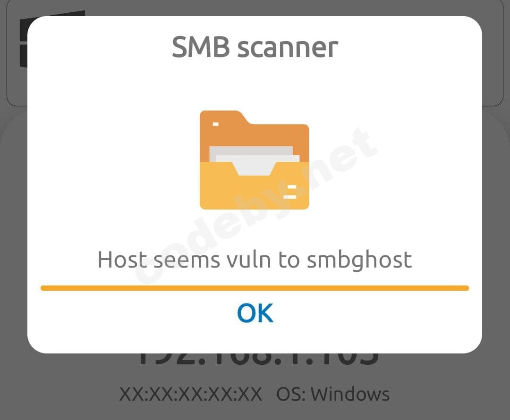Select the orange divider bar above OK

coord(255,288)
